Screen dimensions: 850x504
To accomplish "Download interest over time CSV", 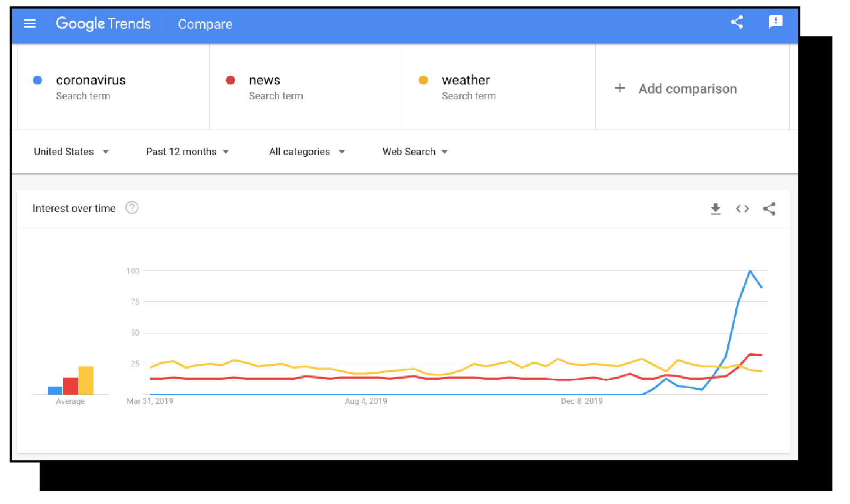I will [716, 209].
